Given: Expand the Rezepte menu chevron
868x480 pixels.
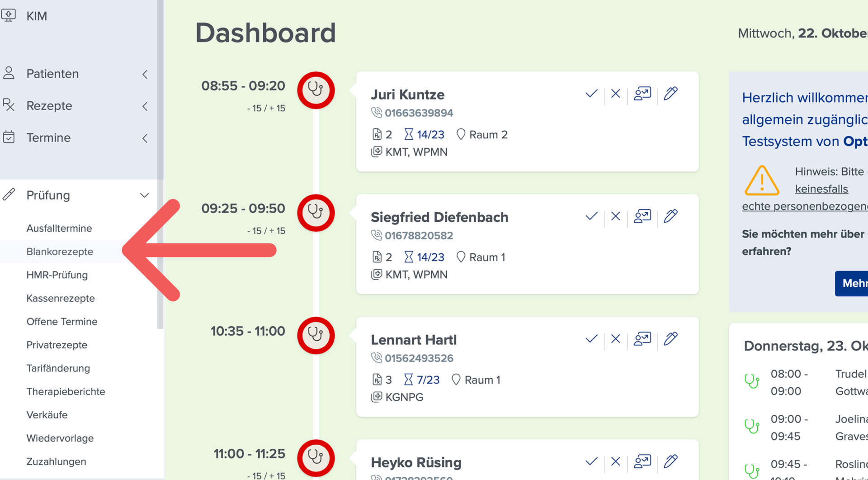Looking at the screenshot, I should (x=145, y=106).
